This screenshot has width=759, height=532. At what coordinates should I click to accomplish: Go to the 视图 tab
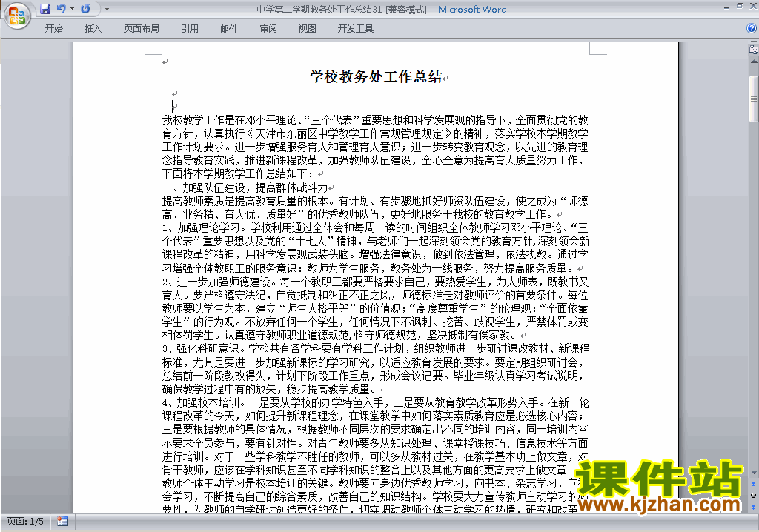click(308, 29)
